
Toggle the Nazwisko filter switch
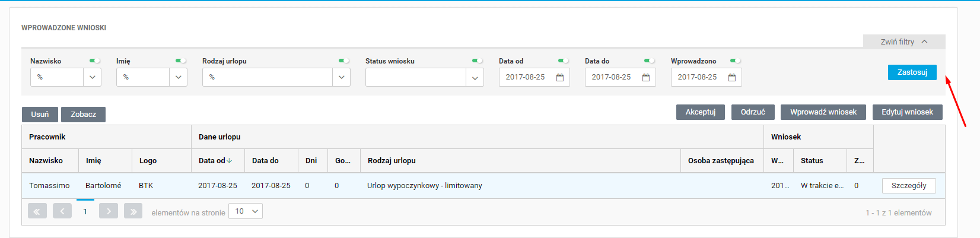point(95,61)
